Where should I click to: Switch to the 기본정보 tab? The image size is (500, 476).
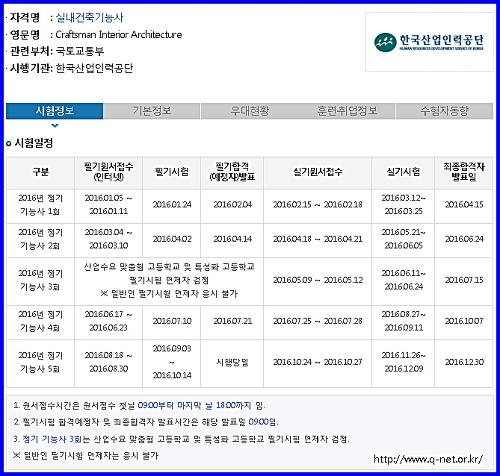(152, 111)
